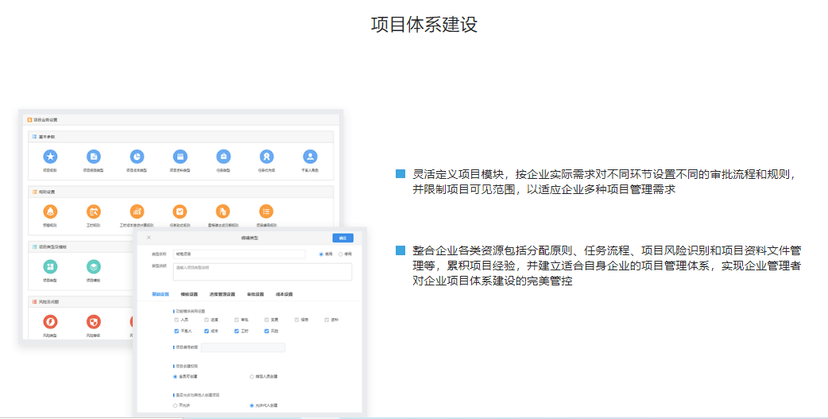The width and height of the screenshot is (828, 419).
Task: Click the 类型名称 input field
Action: point(238,254)
